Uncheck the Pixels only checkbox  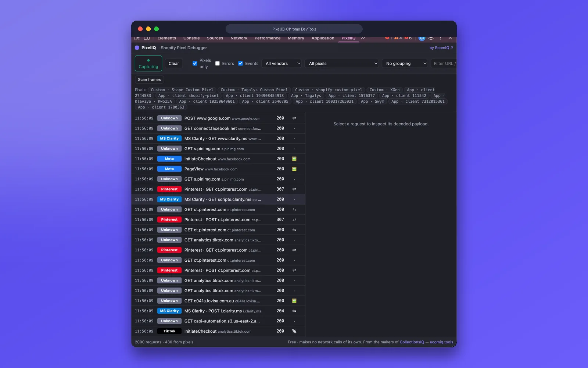click(195, 63)
